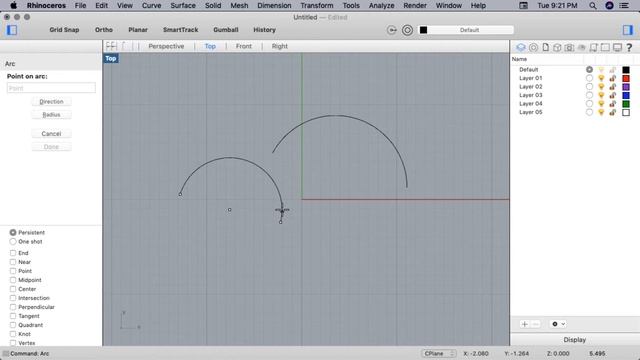Viewport: 640px width, 360px height.
Task: Open the document page panel icon
Action: click(545, 48)
